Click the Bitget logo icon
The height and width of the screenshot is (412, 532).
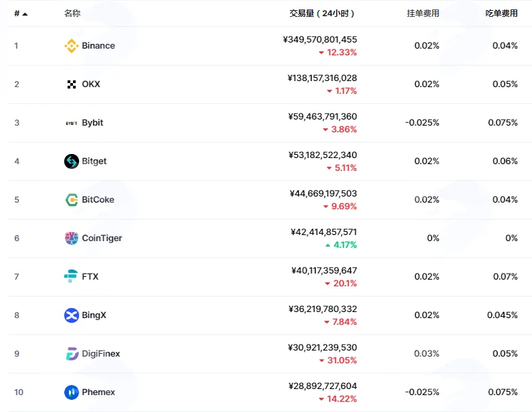click(71, 161)
